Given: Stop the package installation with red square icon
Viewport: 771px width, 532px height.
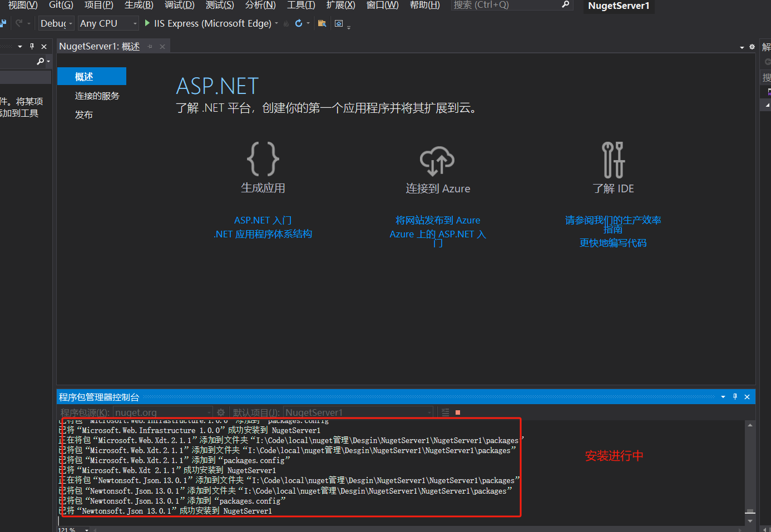Looking at the screenshot, I should 457,412.
